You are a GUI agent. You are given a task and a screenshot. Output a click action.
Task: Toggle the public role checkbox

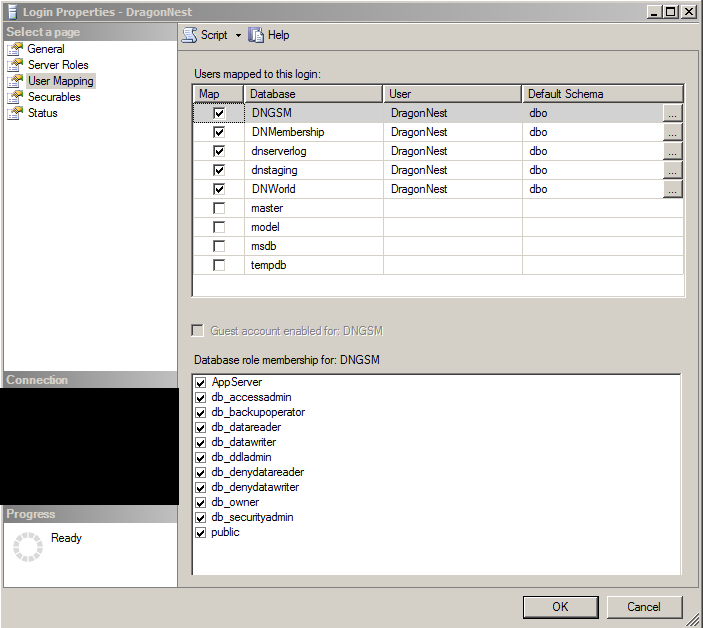(200, 533)
